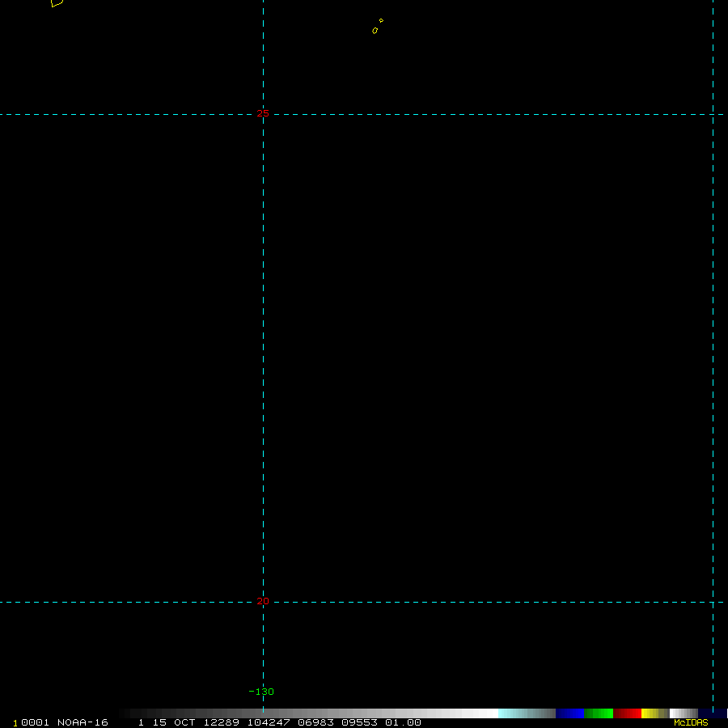
Task: Click the larger yellow island outline
Action: click(375, 31)
